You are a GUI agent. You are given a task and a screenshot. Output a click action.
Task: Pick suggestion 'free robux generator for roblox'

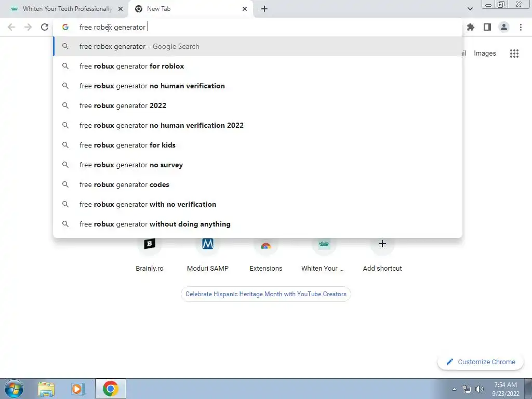click(258, 66)
